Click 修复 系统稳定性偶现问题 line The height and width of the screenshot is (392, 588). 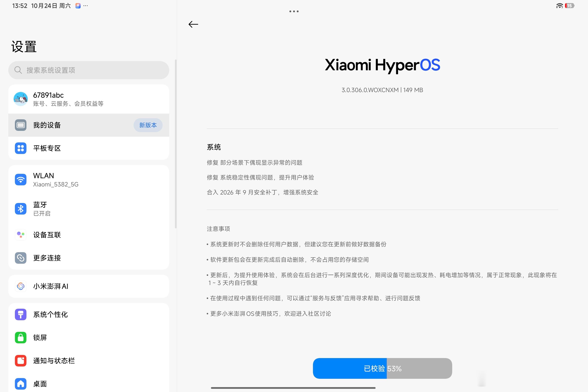click(x=260, y=177)
